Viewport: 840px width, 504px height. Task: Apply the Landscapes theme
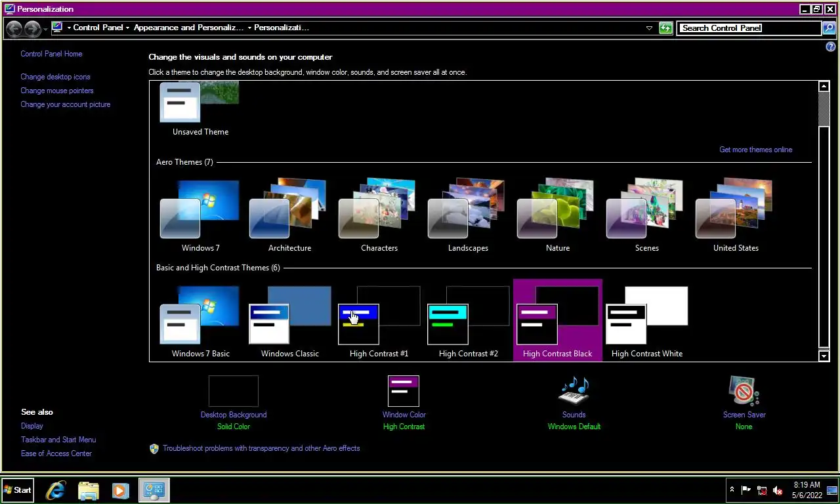tap(468, 215)
